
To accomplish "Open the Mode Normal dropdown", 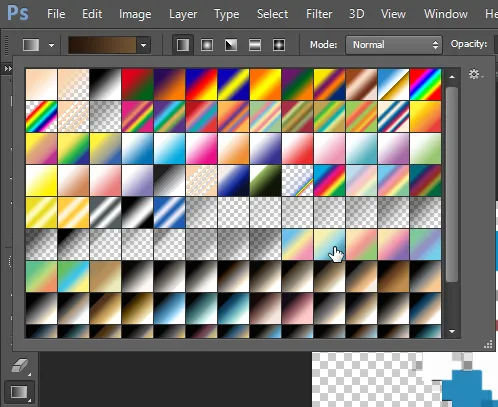I will [x=394, y=45].
